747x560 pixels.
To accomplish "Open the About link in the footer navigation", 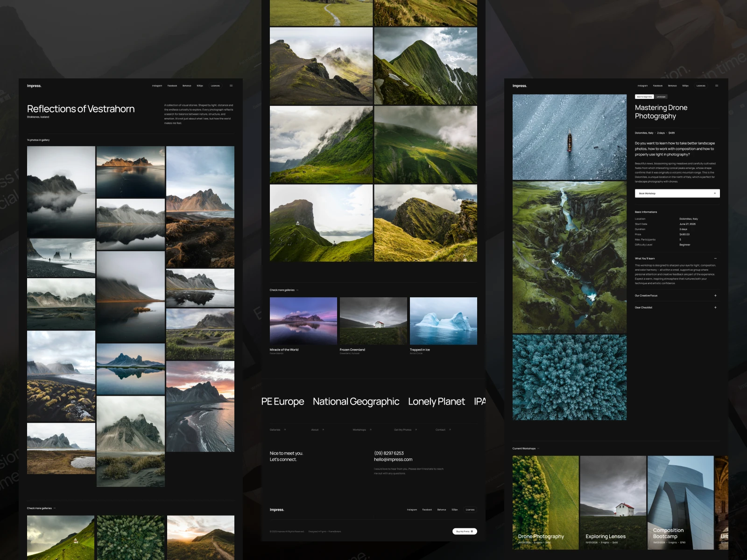I will [x=317, y=430].
